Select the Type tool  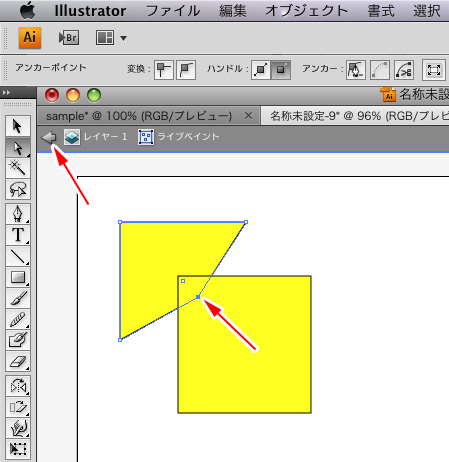coord(18,235)
